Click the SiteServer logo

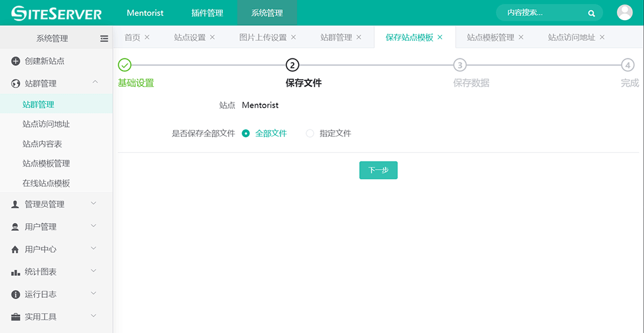click(x=57, y=13)
